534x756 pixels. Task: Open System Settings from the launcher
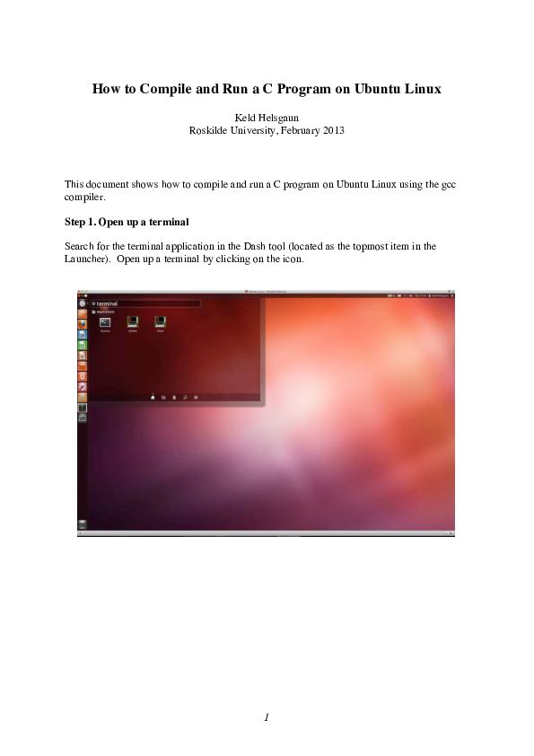point(83,387)
